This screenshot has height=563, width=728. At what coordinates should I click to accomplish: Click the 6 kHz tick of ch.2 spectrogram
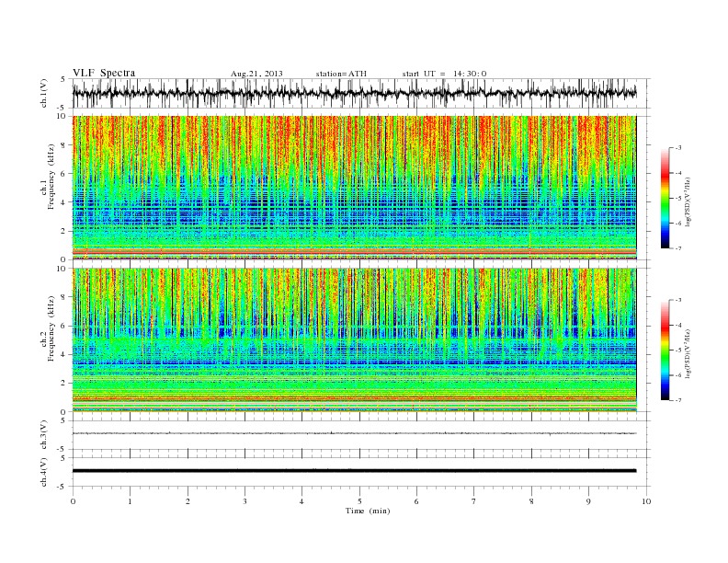coord(64,326)
